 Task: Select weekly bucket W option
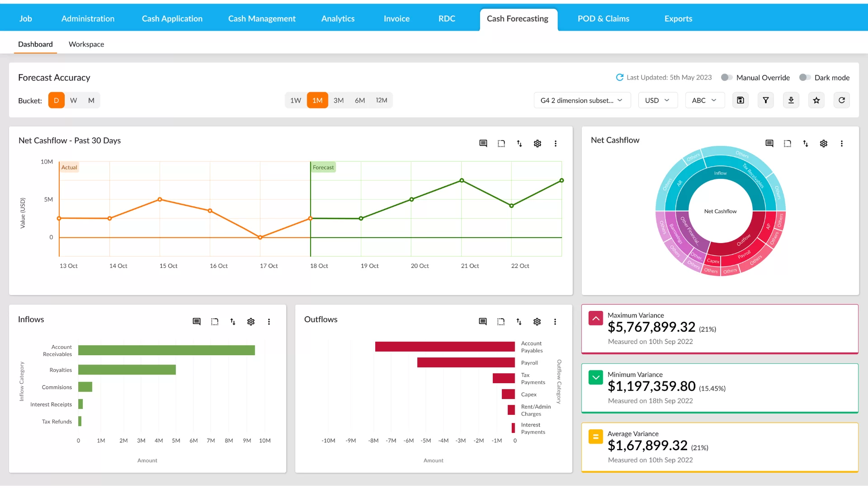(73, 100)
